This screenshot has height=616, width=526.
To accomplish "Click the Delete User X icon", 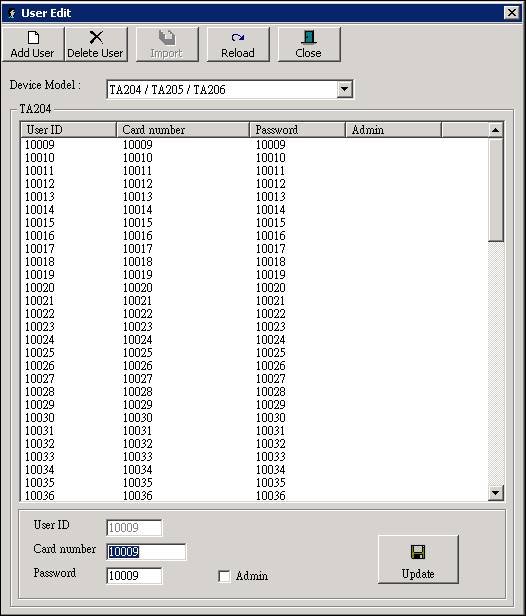I will point(96,37).
